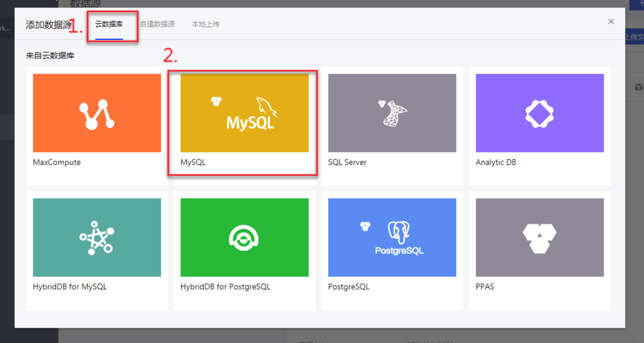644x343 pixels.
Task: Select the MaxCompute orange icon tile
Action: [x=97, y=113]
